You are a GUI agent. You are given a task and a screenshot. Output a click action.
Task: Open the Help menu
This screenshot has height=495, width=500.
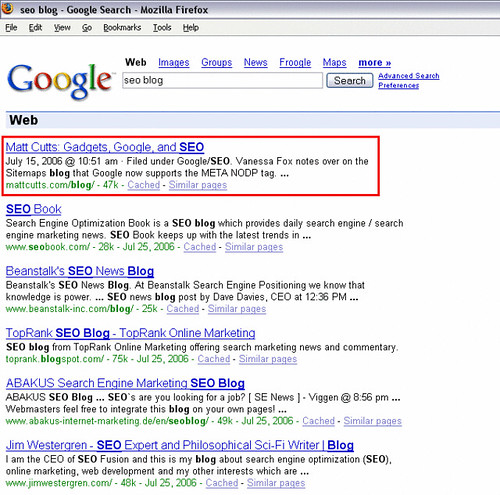point(191,28)
